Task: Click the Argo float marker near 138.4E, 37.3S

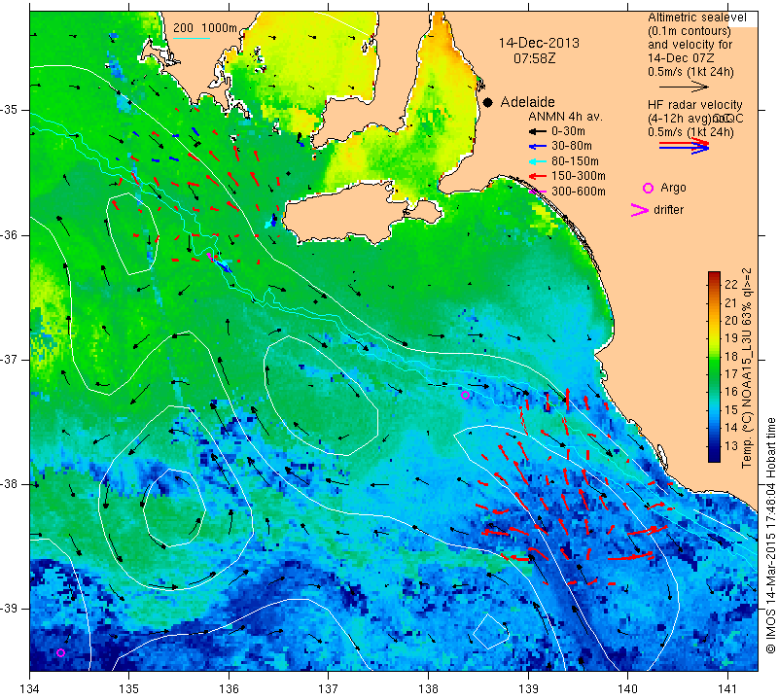Action: point(465,396)
